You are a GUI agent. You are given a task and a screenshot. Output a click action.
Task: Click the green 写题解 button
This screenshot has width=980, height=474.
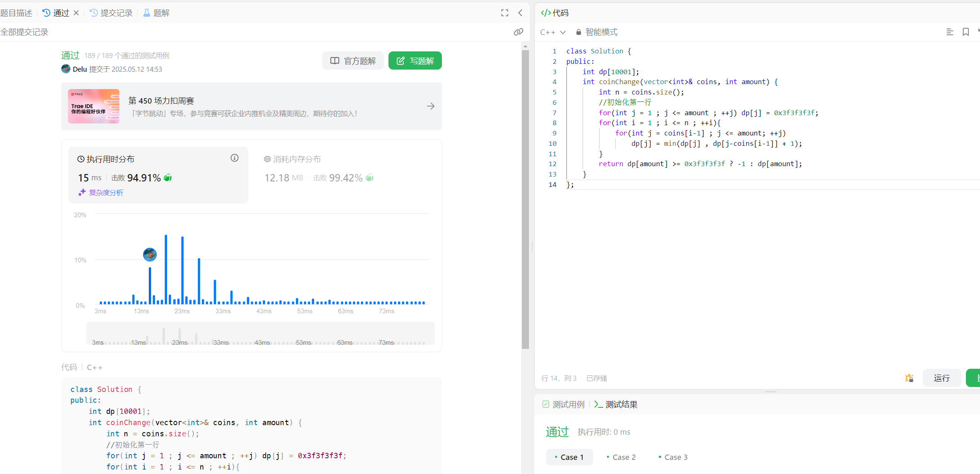pos(415,61)
